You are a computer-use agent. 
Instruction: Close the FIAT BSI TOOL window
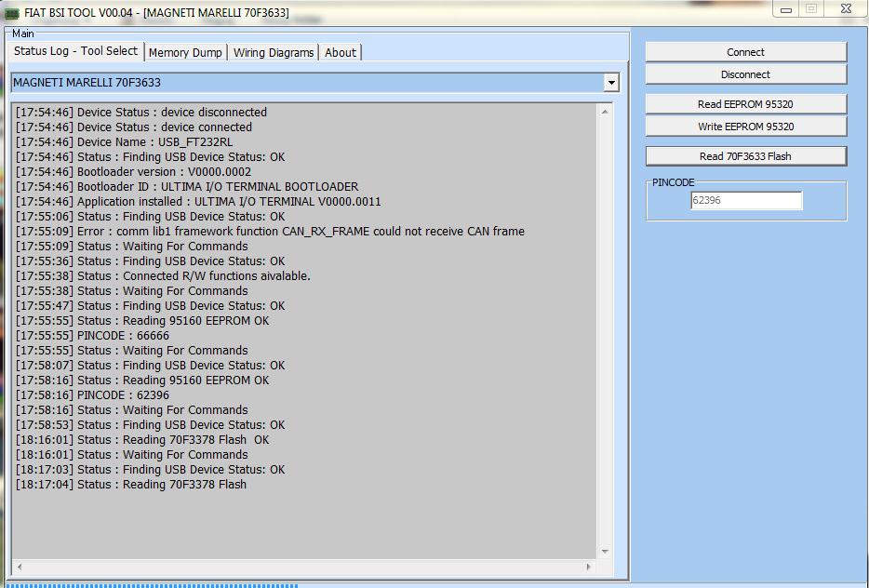click(x=846, y=9)
